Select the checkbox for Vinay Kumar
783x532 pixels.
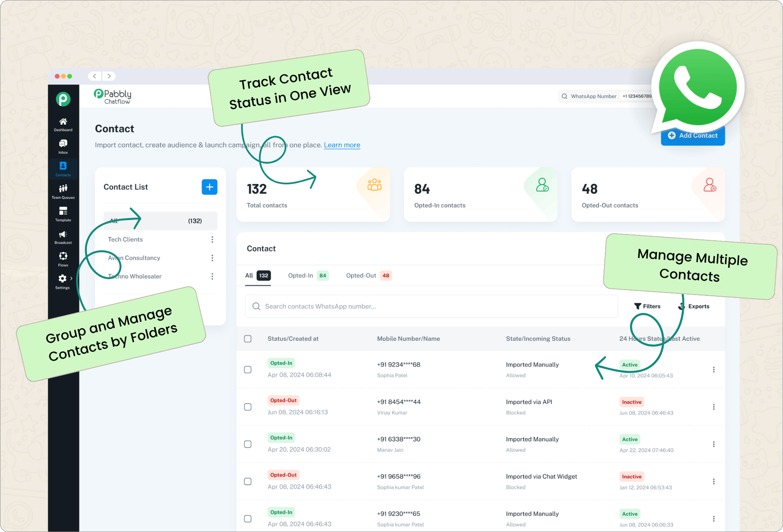coord(248,407)
